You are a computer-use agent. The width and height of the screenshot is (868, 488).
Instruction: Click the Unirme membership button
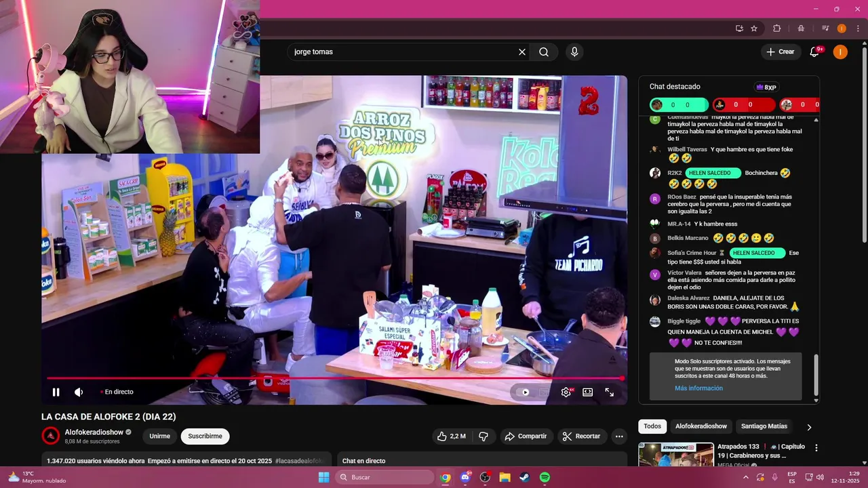pos(159,436)
